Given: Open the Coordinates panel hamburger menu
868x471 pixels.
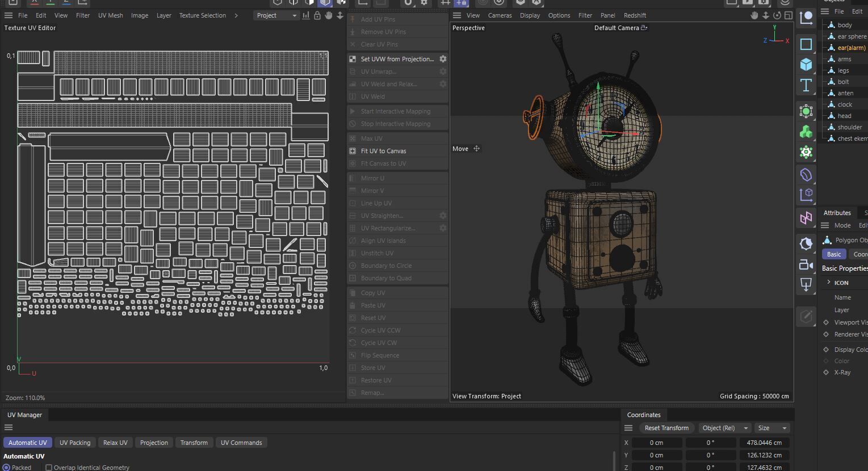Looking at the screenshot, I should click(628, 428).
